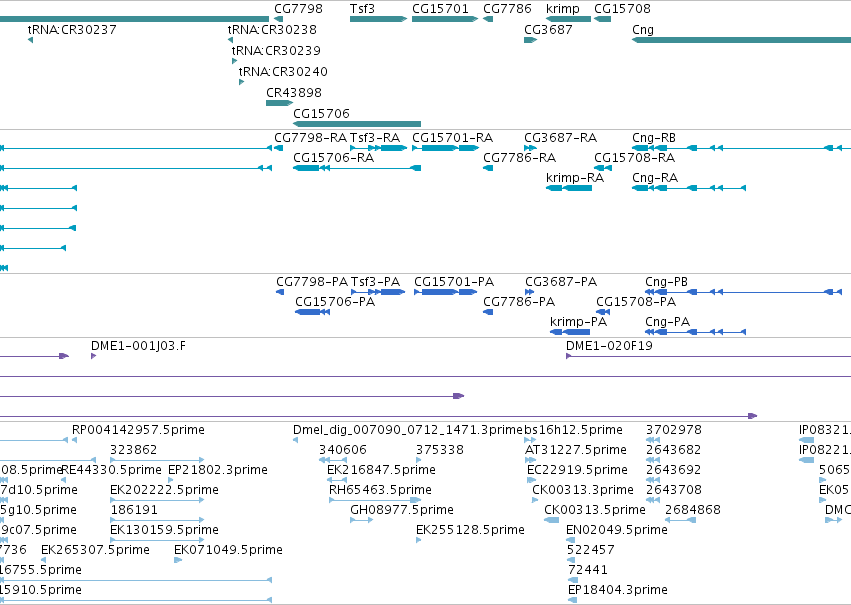
Task: Click protein CG15701-PA
Action: (454, 282)
